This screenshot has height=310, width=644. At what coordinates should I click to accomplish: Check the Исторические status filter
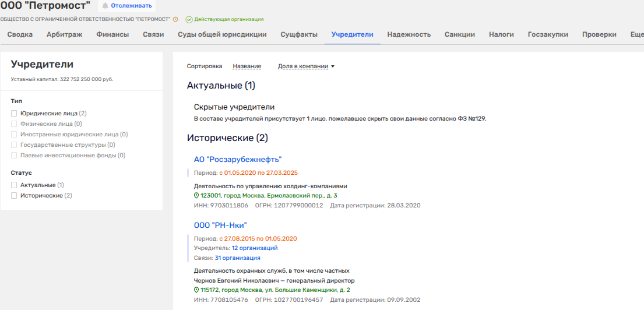coord(14,196)
